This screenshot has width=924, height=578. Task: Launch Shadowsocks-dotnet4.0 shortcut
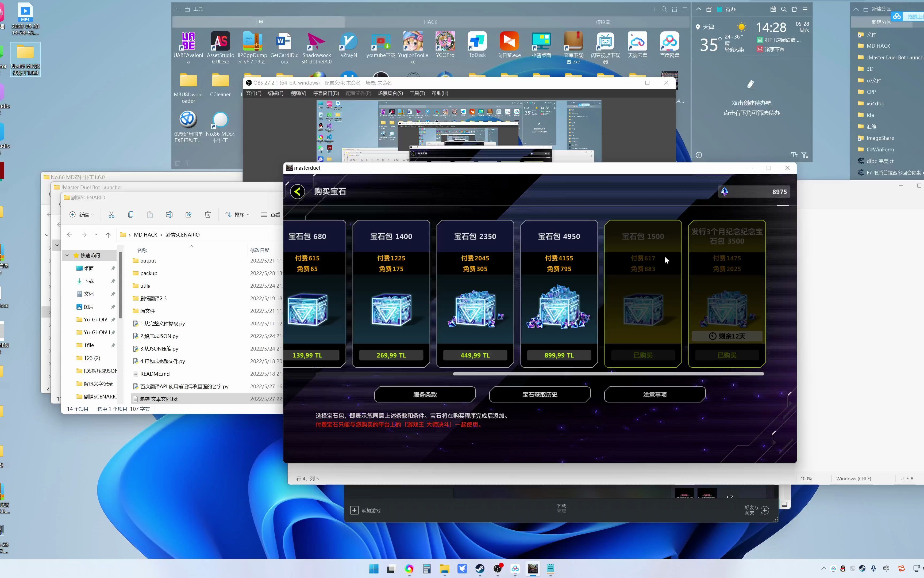pos(317,47)
